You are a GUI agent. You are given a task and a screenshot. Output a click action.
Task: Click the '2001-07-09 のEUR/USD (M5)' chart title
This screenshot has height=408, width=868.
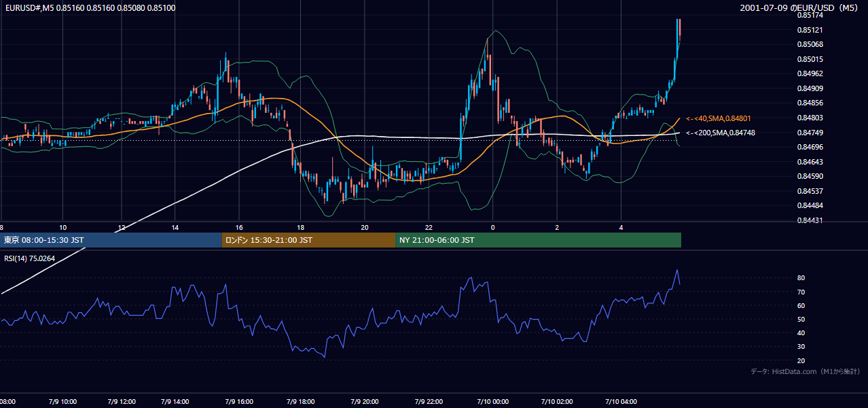(800, 8)
